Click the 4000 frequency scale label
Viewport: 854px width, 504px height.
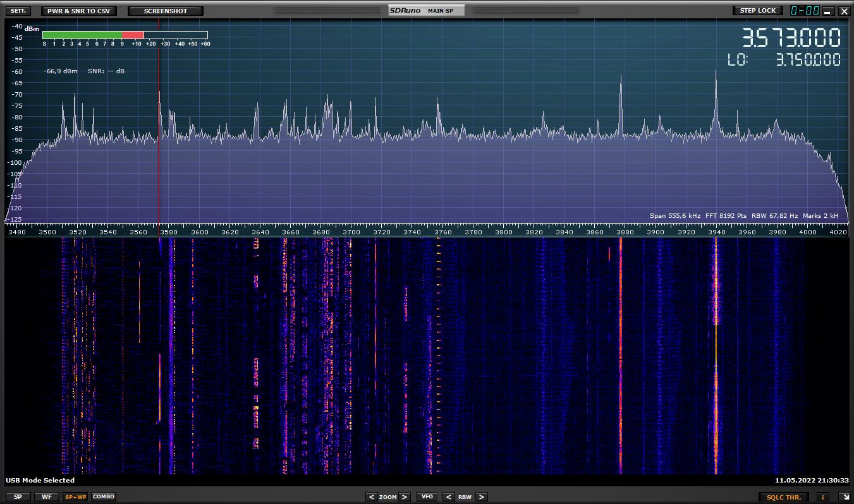pos(808,232)
